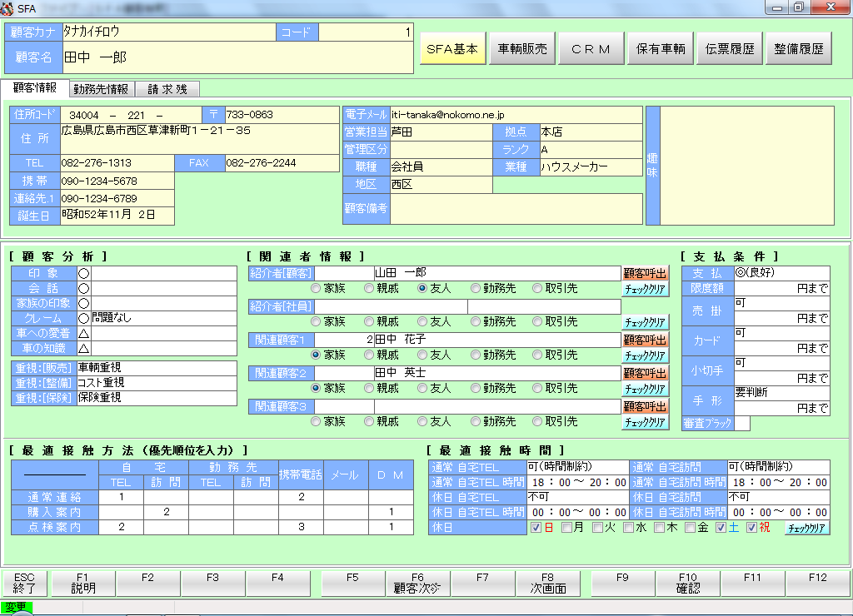Click the 業種 field ハウスメーカー

click(591, 167)
